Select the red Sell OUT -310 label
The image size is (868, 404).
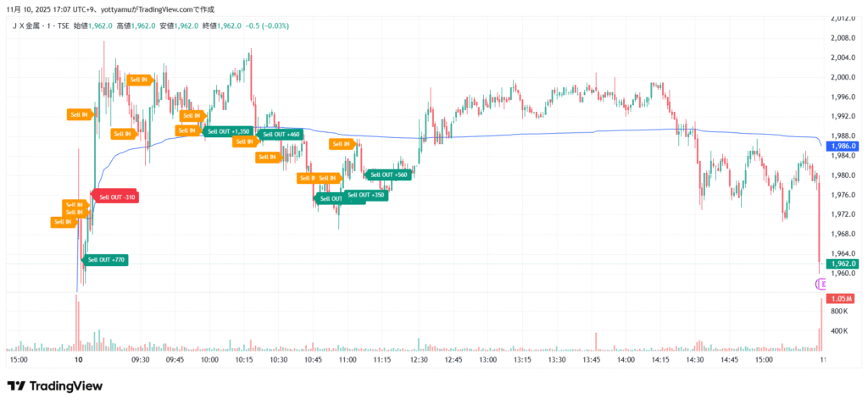116,196
